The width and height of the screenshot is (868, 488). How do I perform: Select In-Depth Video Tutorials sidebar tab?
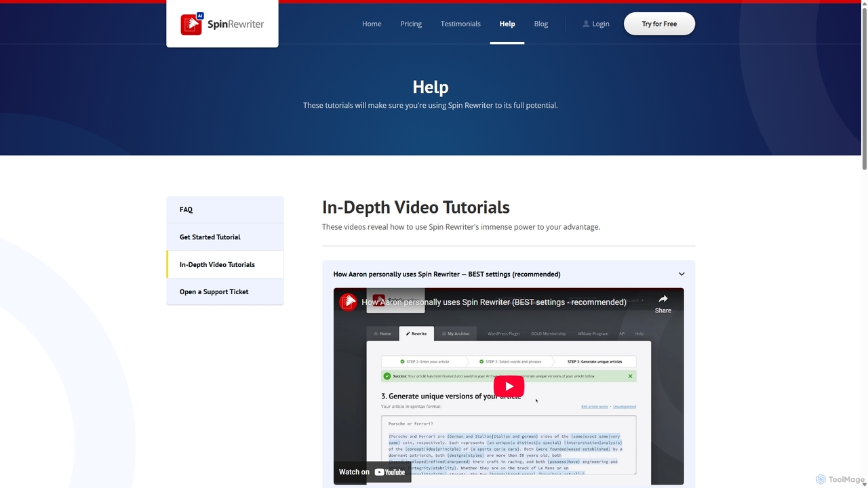pos(225,264)
